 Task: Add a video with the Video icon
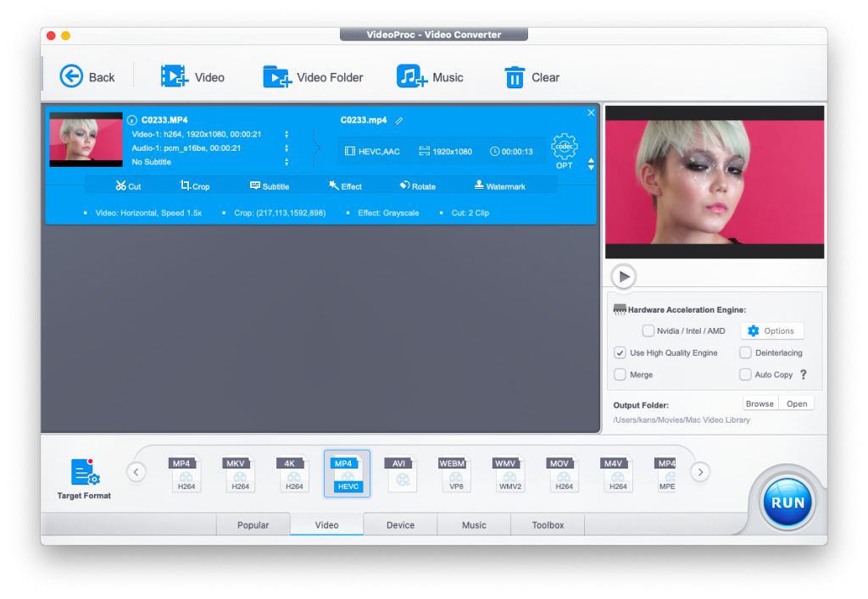(x=175, y=76)
